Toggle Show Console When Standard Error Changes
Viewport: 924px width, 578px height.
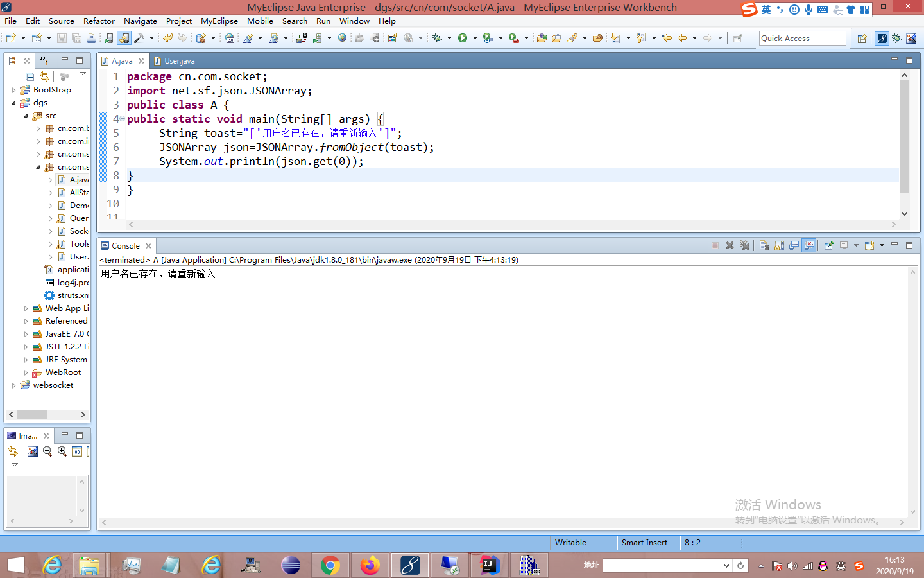pos(809,245)
